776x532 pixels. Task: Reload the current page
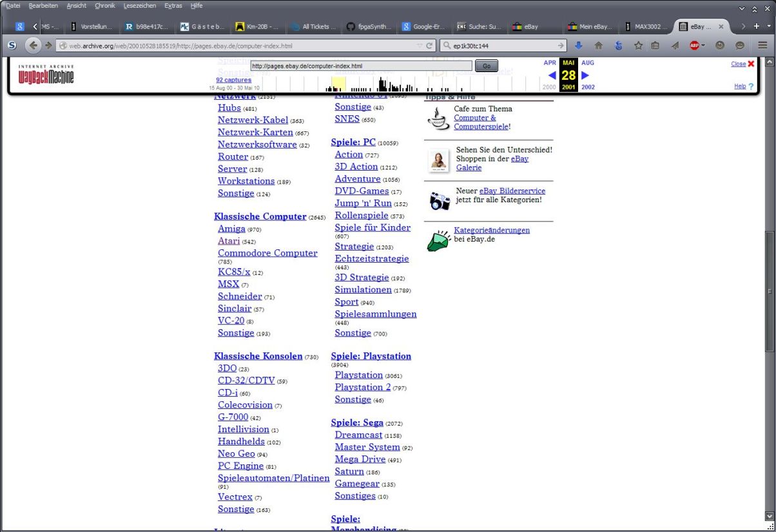click(x=430, y=46)
